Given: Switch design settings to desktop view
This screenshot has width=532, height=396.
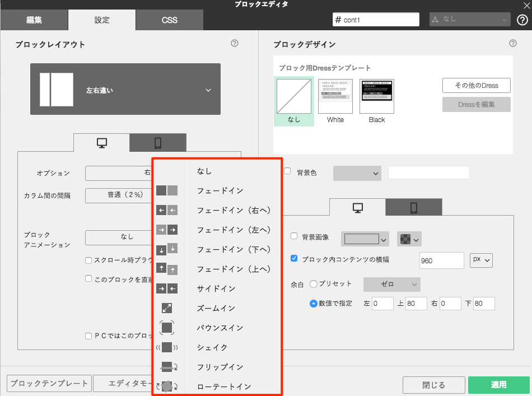Looking at the screenshot, I should pos(358,207).
